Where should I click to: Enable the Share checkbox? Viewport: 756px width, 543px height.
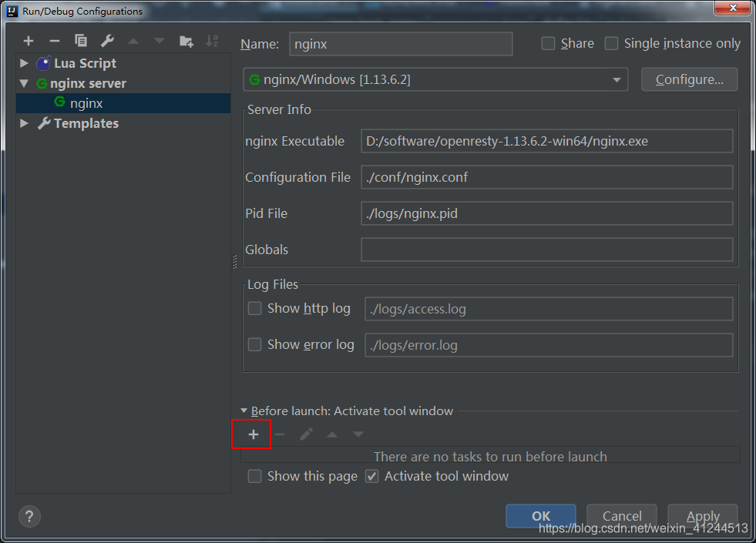click(548, 44)
